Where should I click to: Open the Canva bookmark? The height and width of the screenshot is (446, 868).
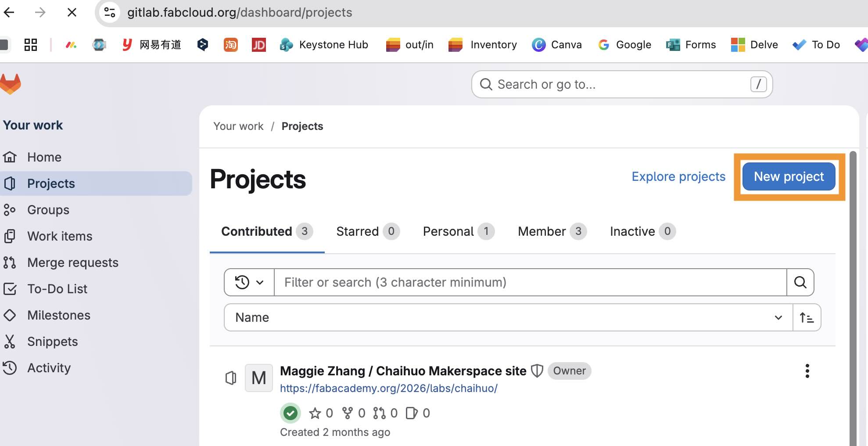(557, 45)
